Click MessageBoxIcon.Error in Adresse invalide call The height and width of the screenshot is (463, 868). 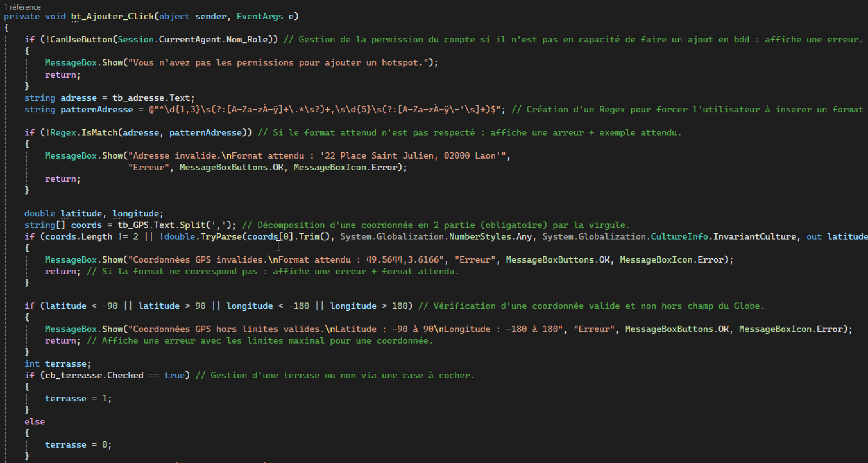tap(347, 167)
